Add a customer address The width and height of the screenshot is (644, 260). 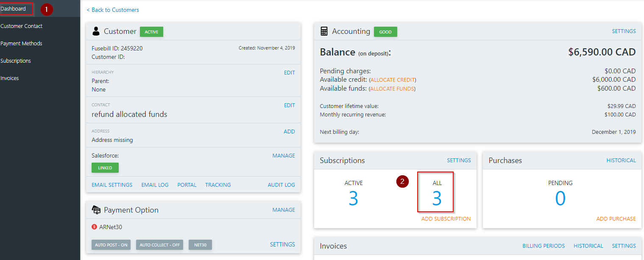point(289,132)
